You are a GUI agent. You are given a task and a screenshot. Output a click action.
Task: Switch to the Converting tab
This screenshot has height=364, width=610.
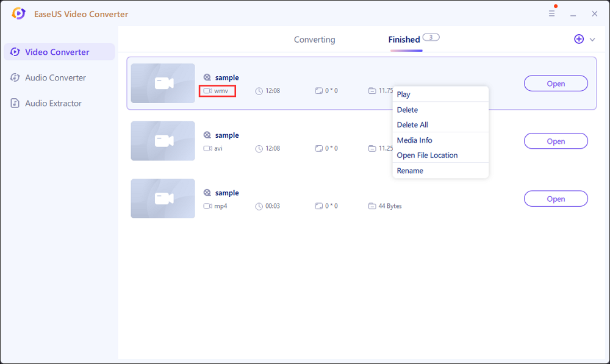coord(314,40)
